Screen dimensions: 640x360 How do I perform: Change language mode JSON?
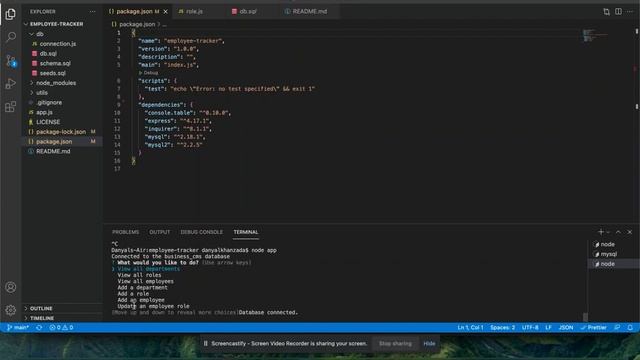[x=566, y=327]
